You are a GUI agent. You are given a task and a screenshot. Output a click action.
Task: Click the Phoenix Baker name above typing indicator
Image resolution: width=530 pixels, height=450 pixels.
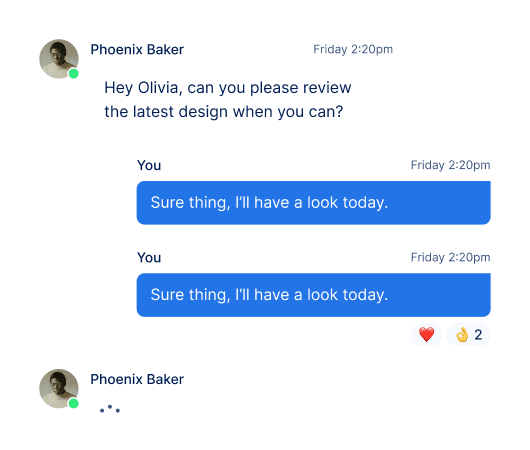[x=137, y=379]
